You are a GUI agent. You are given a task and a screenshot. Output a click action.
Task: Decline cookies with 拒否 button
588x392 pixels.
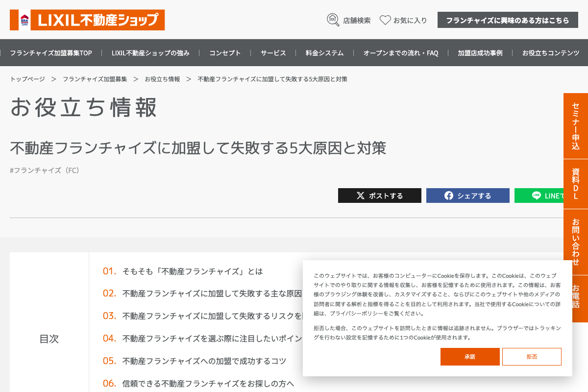tap(532, 357)
